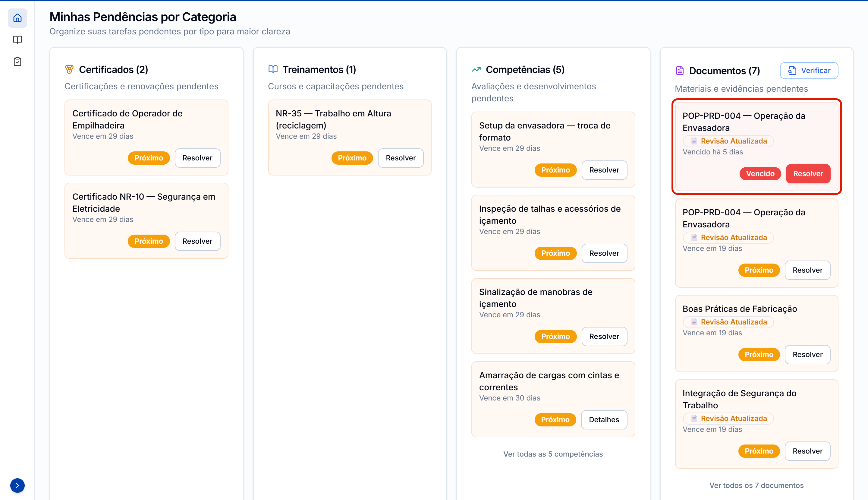This screenshot has width=868, height=500.
Task: Resolve NR-35 Trabalho em Altura training
Action: pos(401,158)
